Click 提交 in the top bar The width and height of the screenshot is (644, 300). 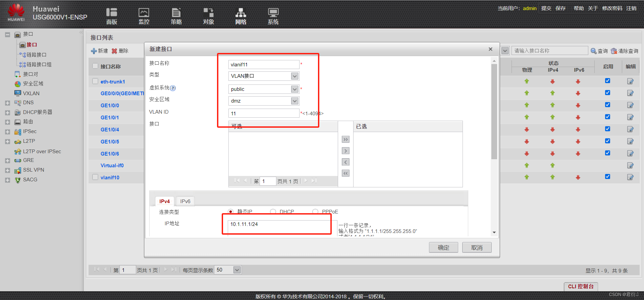546,8
